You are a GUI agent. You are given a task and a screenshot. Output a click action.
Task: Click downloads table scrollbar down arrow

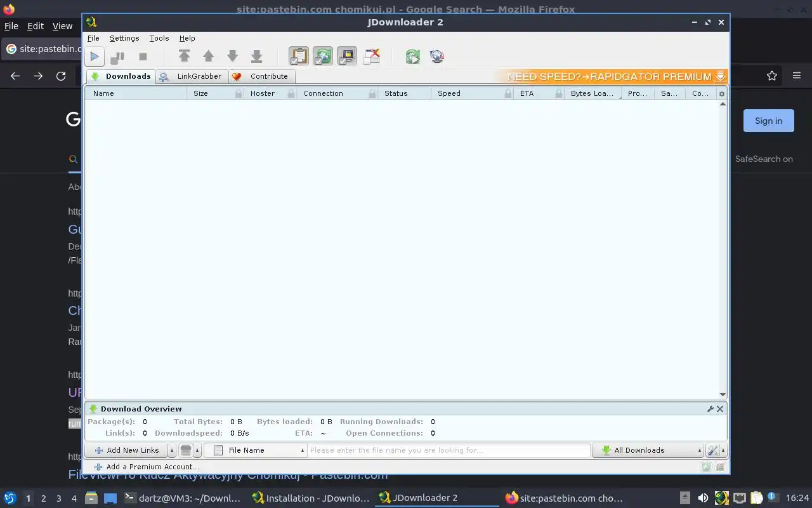(x=723, y=394)
